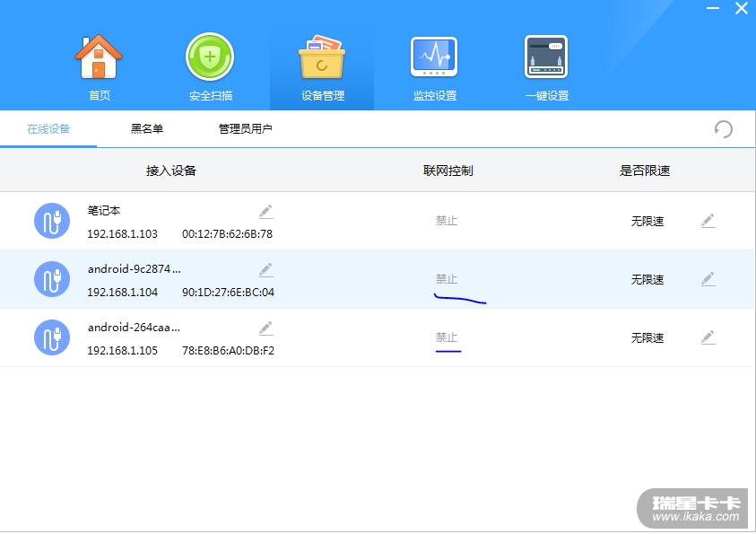The height and width of the screenshot is (534, 756).
Task: Click 禁止 for android-9c2874 device
Action: click(447, 279)
